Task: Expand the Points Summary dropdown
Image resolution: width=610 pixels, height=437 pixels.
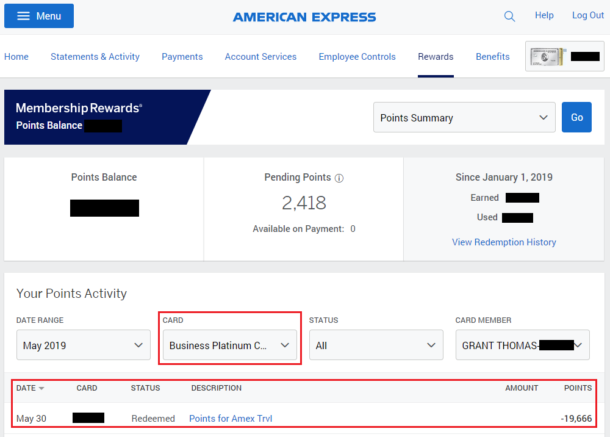Action: 464,118
